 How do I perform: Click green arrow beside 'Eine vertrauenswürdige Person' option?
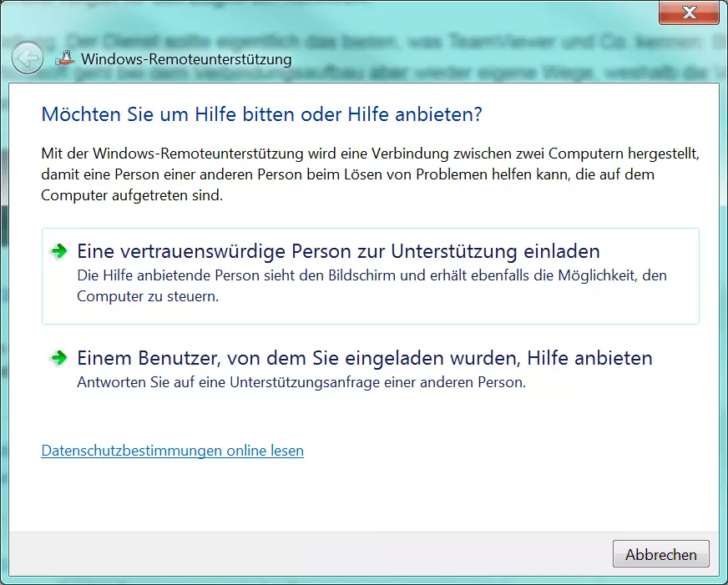pyautogui.click(x=59, y=251)
